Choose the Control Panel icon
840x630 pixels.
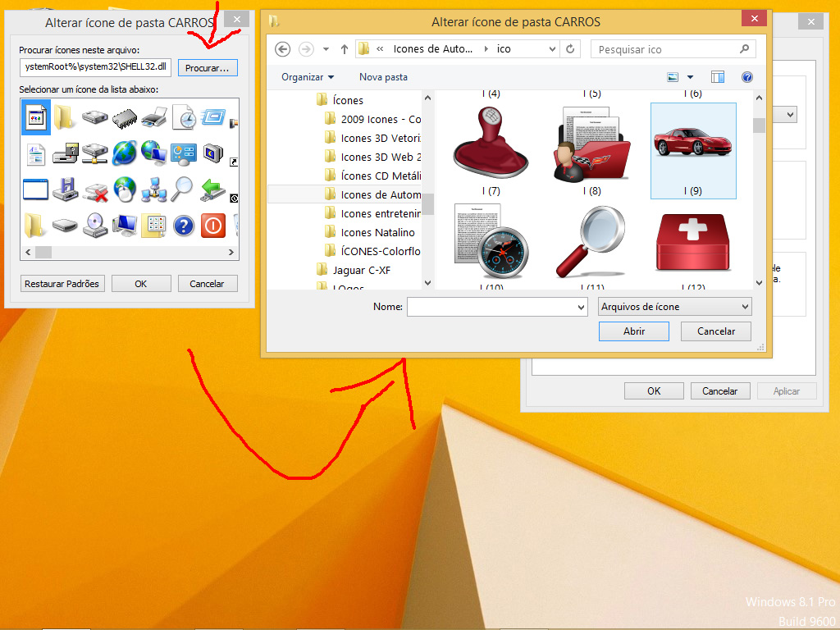(183, 153)
